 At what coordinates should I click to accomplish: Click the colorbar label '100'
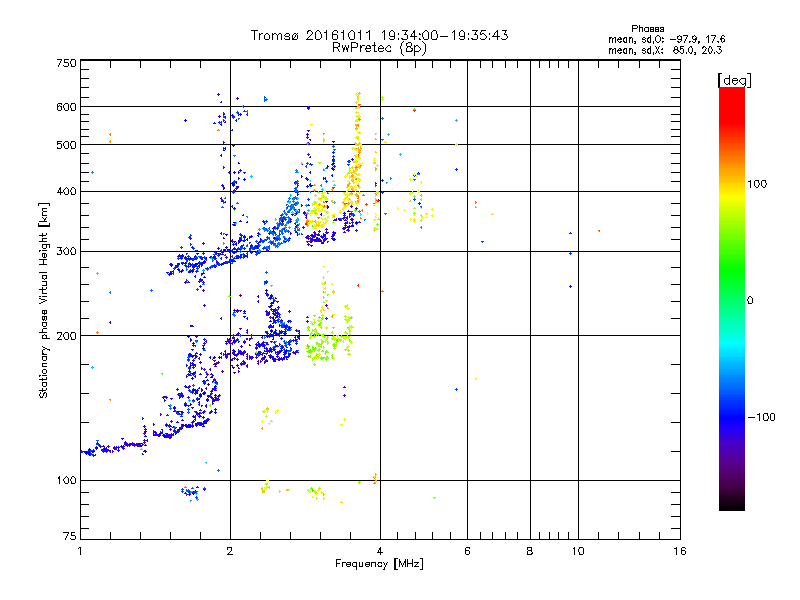(x=757, y=184)
